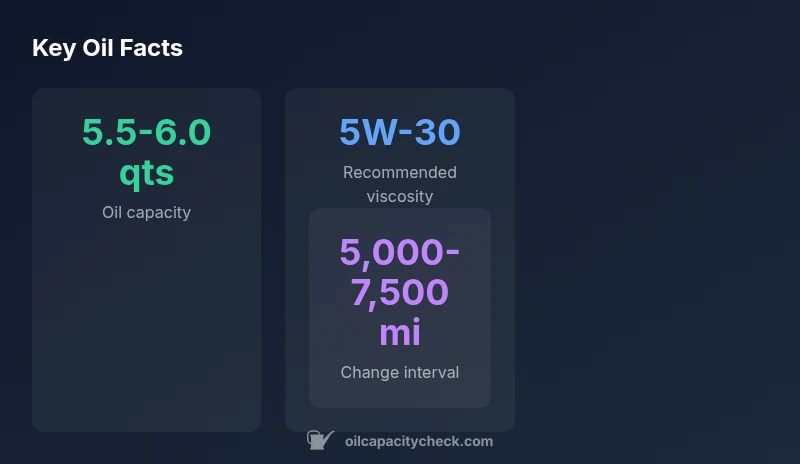Click the 'viscosity' label text
The width and height of the screenshot is (800, 464).
(399, 196)
